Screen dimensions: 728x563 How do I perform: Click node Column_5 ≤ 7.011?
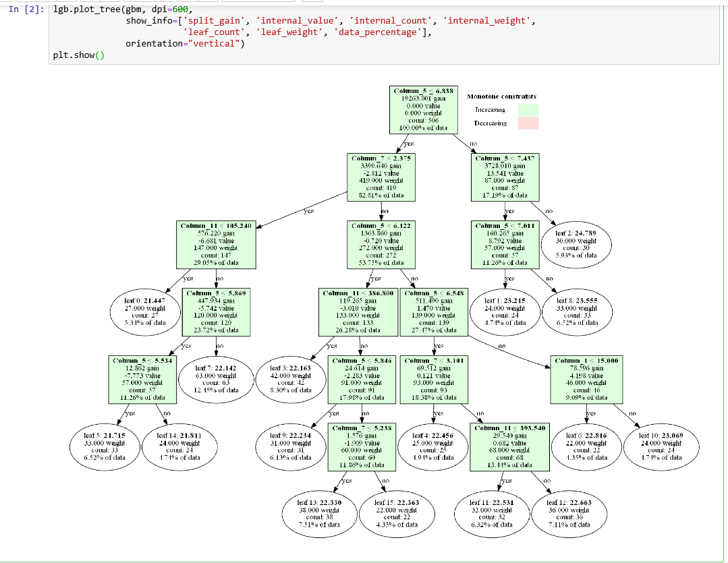(x=505, y=244)
